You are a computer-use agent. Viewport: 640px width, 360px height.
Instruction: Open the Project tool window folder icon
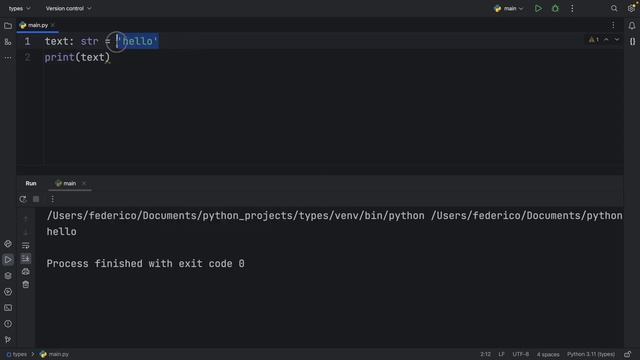coord(8,26)
